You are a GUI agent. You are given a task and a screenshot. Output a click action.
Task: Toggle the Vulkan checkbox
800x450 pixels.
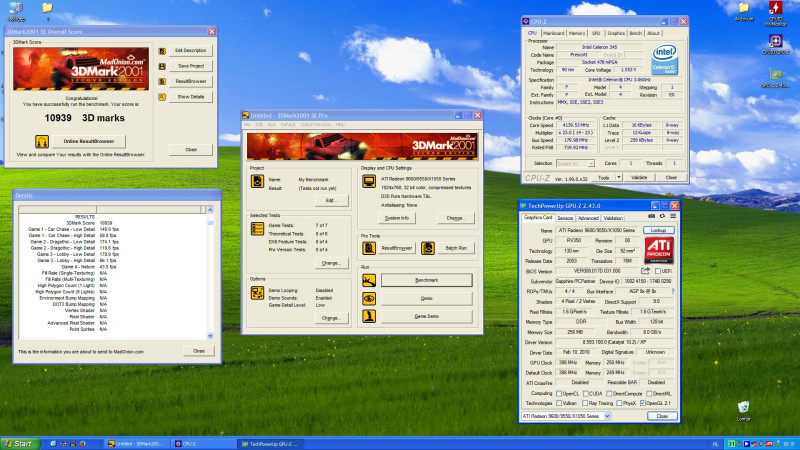[x=559, y=404]
